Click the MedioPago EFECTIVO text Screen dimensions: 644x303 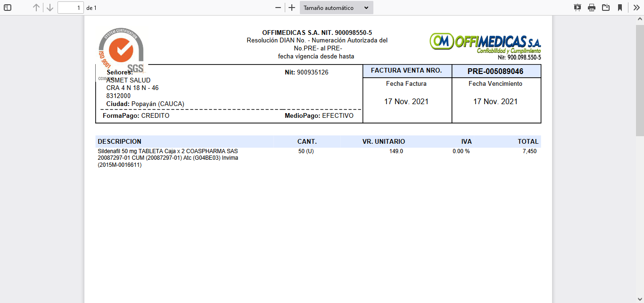319,115
